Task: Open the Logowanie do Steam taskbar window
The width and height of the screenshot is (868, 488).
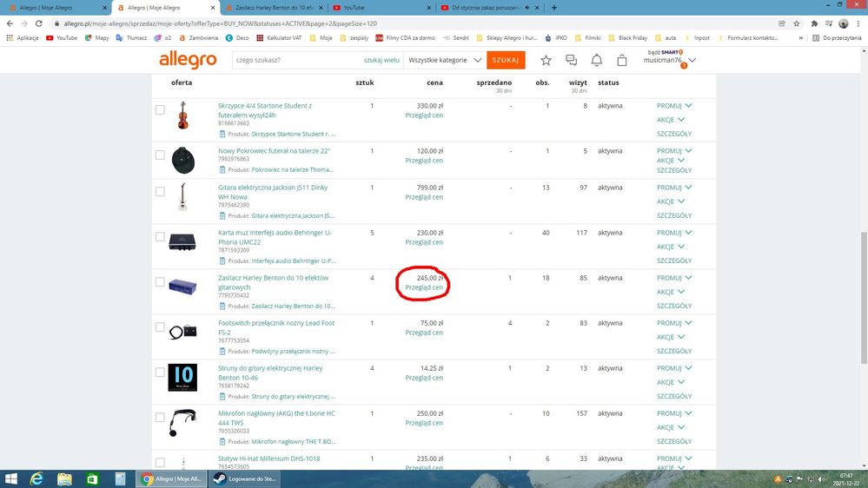Action: [245, 478]
